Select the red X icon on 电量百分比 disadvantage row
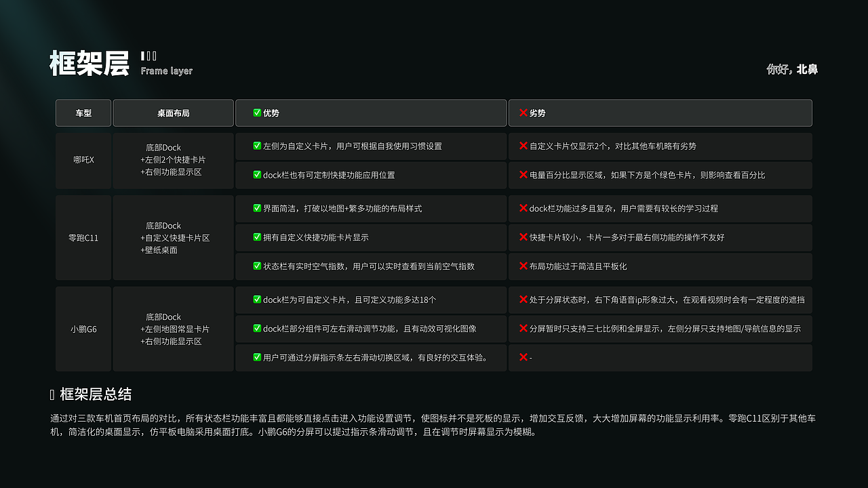 [522, 175]
